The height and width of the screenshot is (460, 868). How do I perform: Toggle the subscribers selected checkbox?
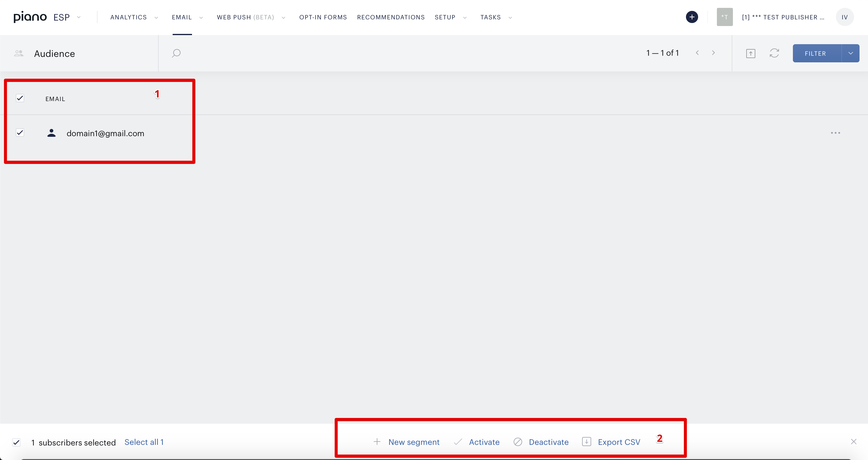(16, 442)
